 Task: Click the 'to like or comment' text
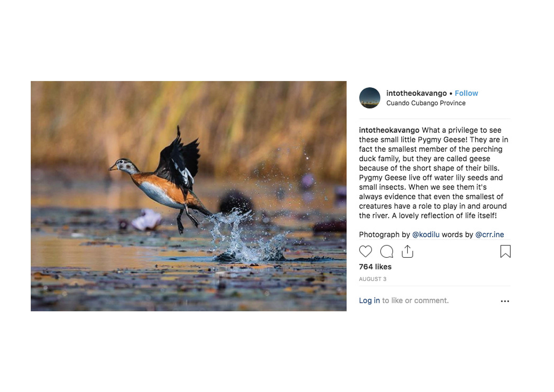[415, 300]
